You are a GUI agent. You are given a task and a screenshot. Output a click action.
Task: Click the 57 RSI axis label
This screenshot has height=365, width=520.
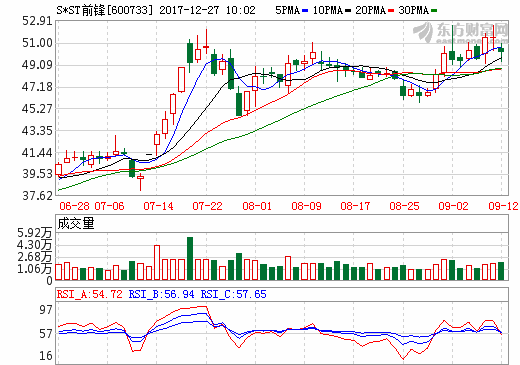point(46,334)
